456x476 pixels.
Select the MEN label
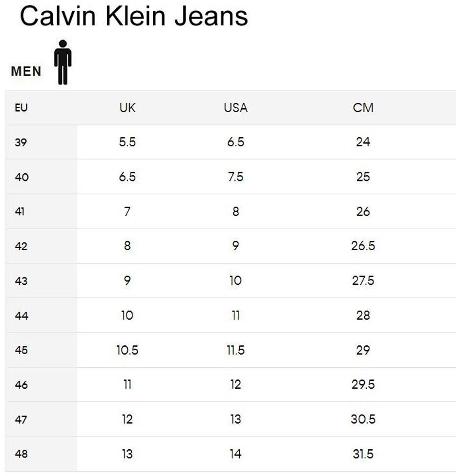tap(26, 72)
